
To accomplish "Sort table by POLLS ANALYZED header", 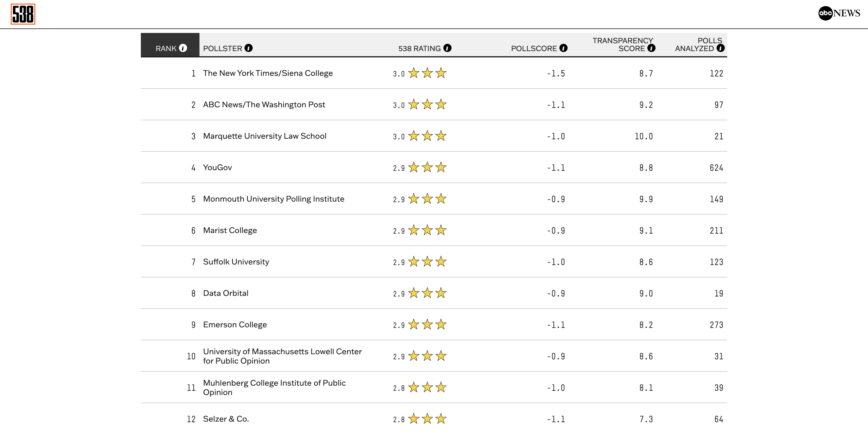I will point(698,44).
